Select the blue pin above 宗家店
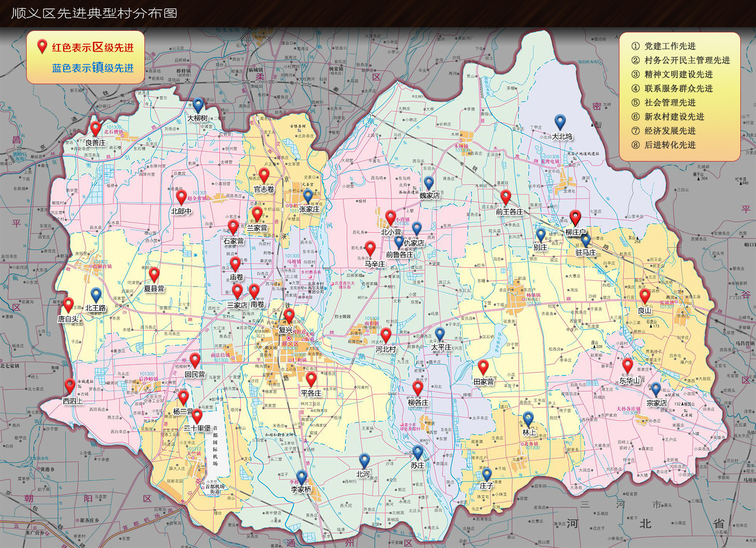Viewport: 756px width, 548px height. coord(656,389)
